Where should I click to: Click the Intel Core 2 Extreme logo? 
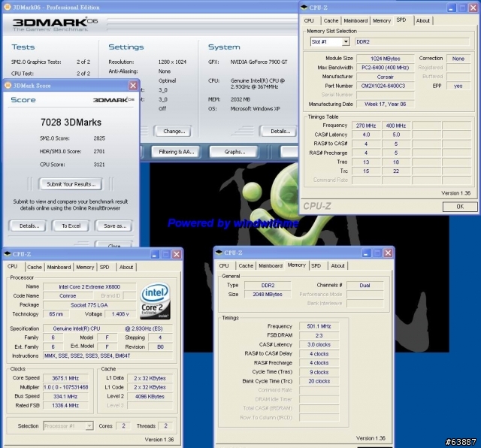pyautogui.click(x=156, y=301)
